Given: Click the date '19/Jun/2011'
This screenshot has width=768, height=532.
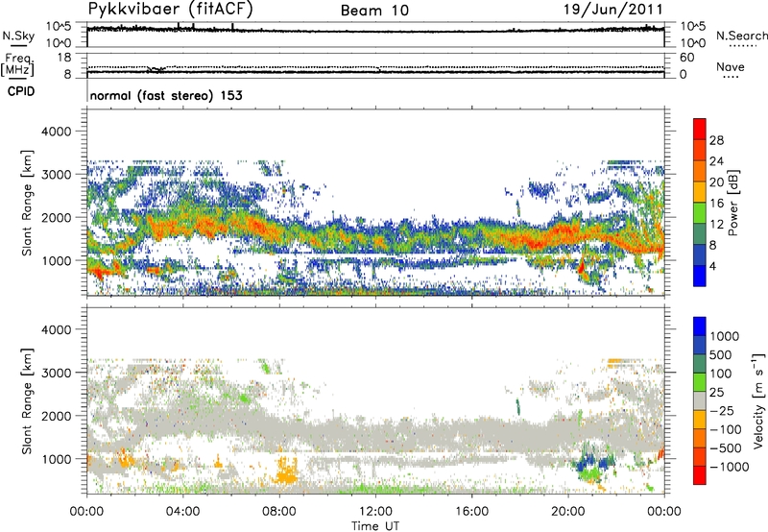Looking at the screenshot, I should [x=613, y=10].
